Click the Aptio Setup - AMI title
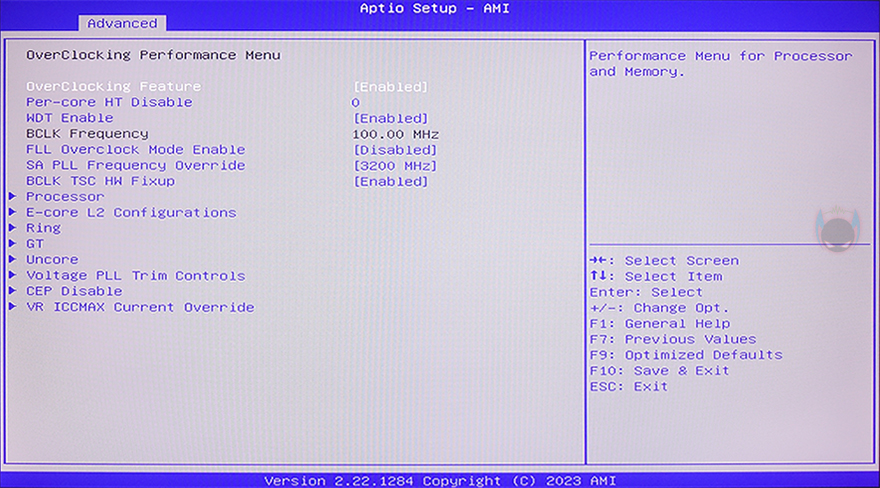The image size is (880, 488). [x=434, y=8]
